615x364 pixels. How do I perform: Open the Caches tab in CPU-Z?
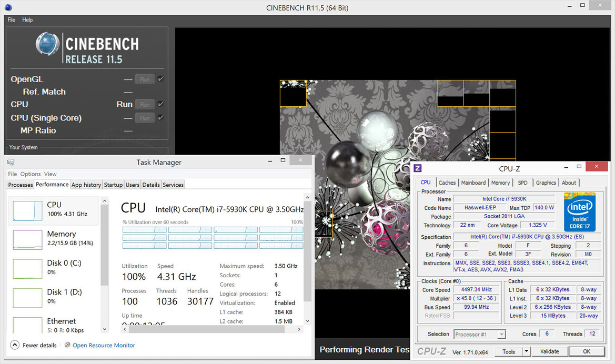point(447,183)
